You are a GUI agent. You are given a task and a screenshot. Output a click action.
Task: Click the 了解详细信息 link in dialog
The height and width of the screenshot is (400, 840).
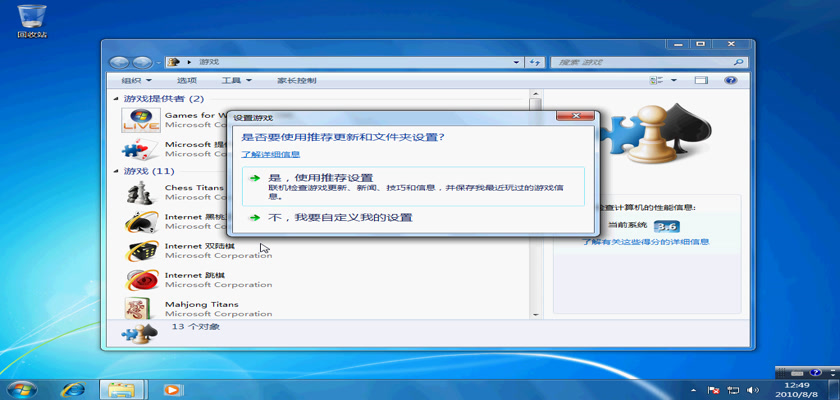click(x=270, y=155)
